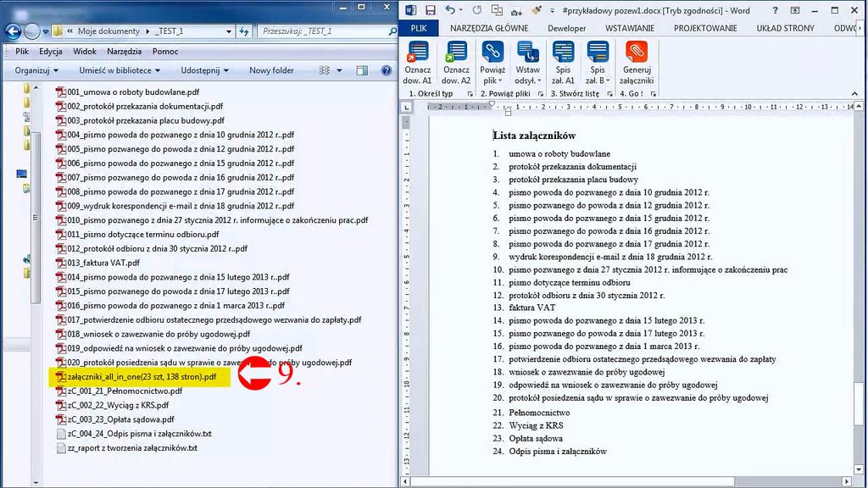The width and height of the screenshot is (868, 488).
Task: Click the Spis zał. A1 icon
Action: [563, 52]
